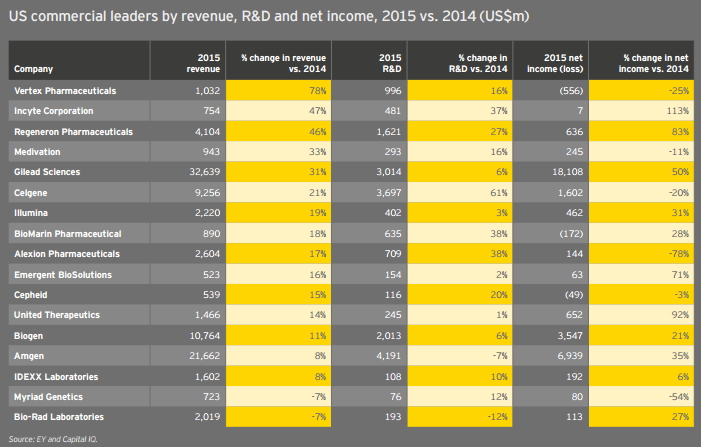
Task: Select Alexion net income change -78%
Action: (679, 254)
